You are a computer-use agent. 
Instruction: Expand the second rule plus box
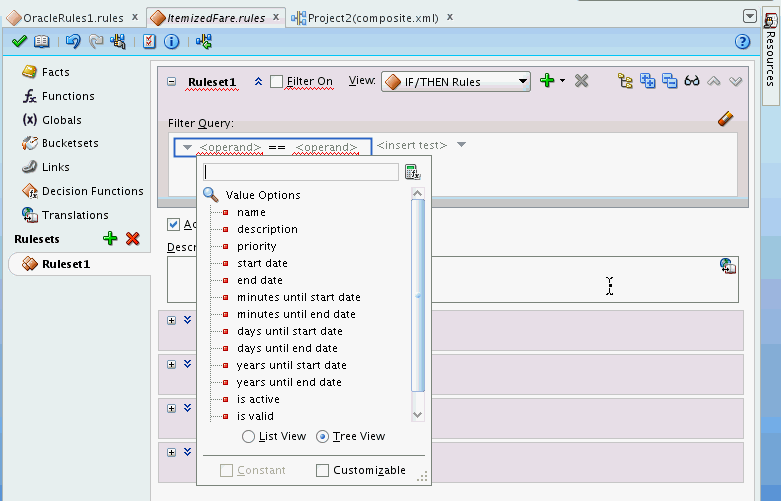click(171, 365)
